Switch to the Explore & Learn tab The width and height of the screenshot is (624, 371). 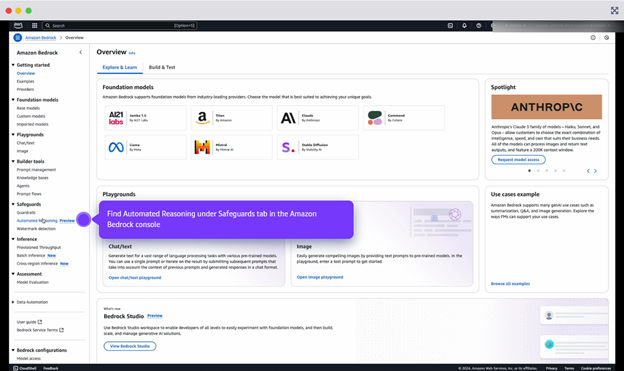click(120, 67)
